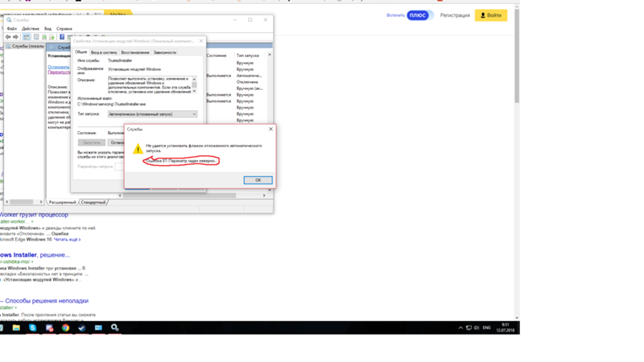Open Способы решения неполадки search result

(44, 301)
